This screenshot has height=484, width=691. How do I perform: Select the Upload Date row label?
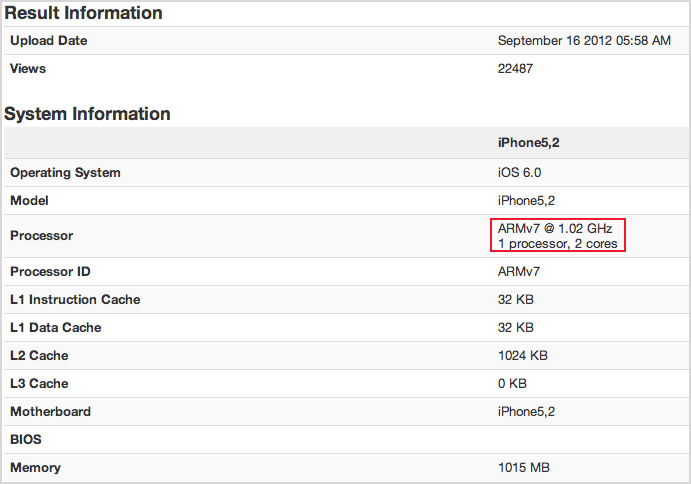[49, 41]
